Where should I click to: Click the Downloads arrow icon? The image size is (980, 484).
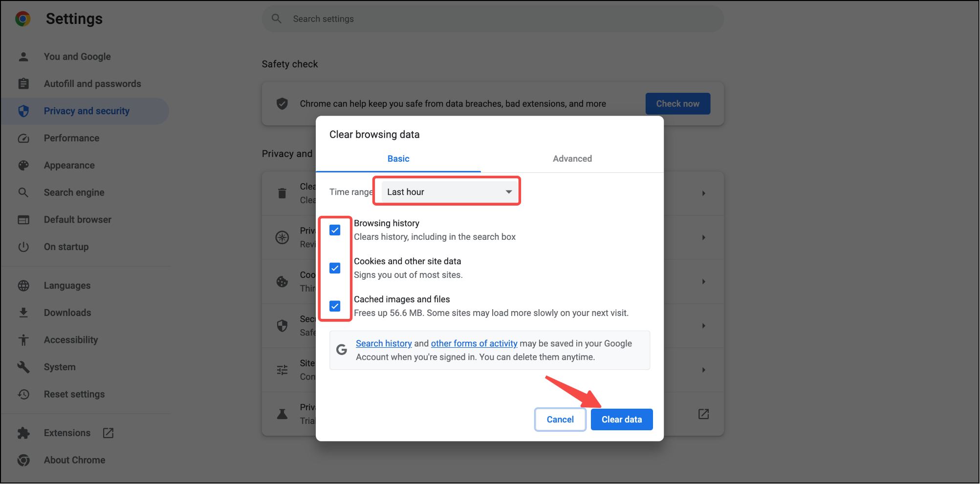23,313
